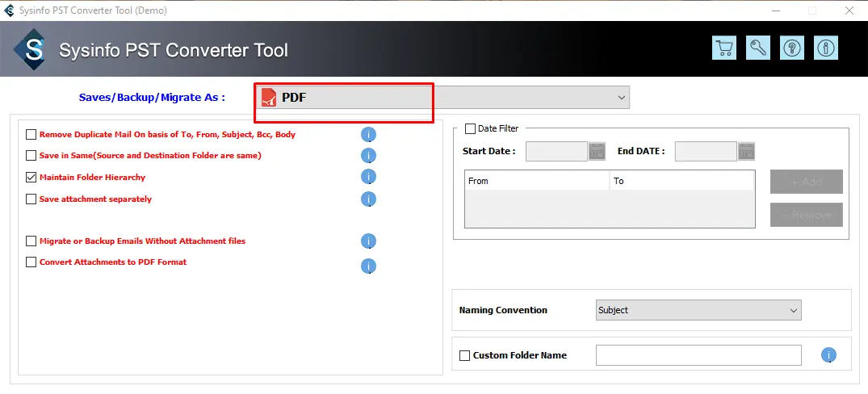Click the info about icon in header

pos(825,48)
